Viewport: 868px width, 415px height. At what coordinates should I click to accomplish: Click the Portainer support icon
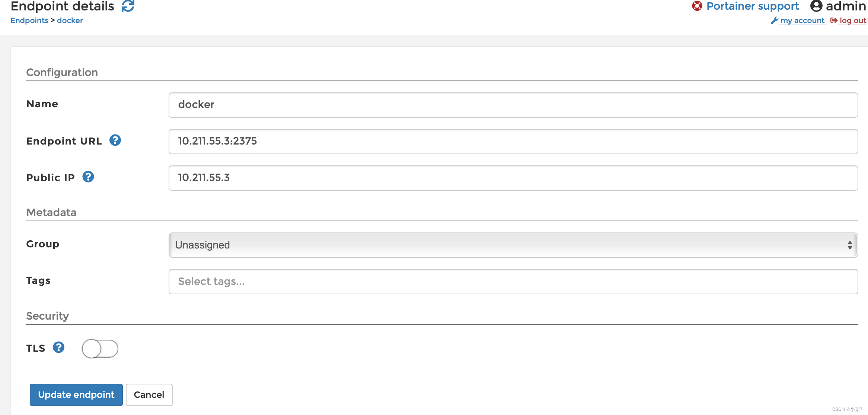[696, 6]
